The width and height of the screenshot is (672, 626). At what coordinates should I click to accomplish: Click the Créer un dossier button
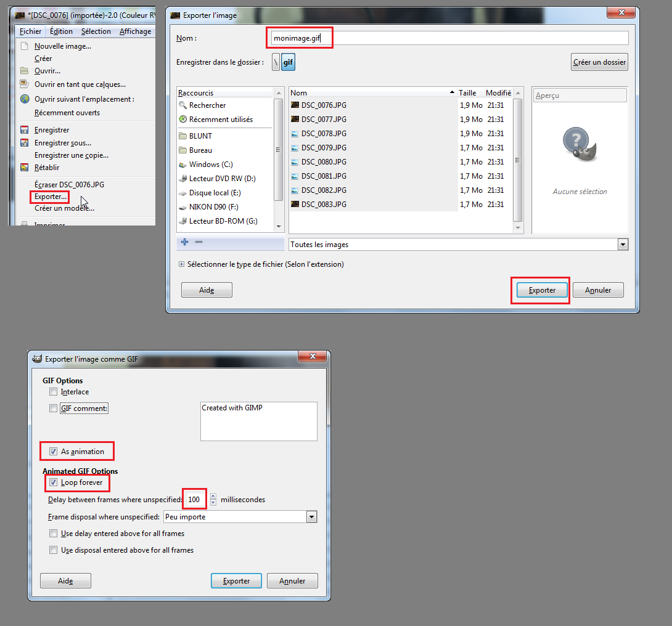(x=599, y=62)
